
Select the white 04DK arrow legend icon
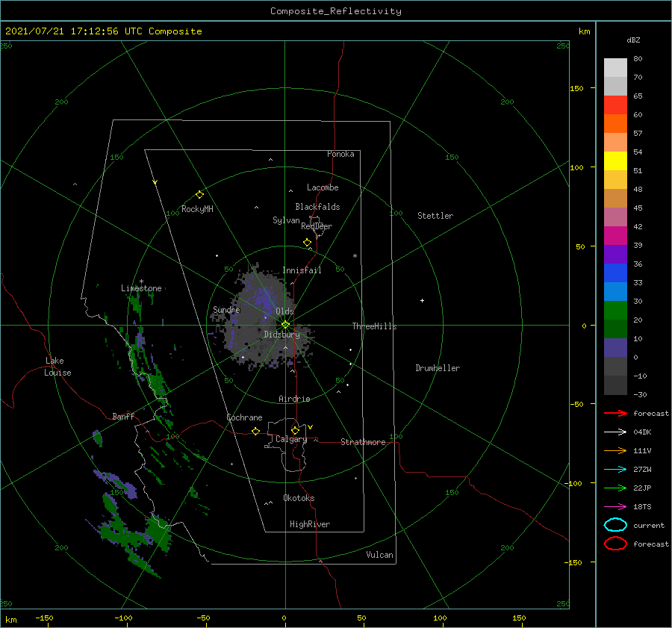[x=615, y=432]
